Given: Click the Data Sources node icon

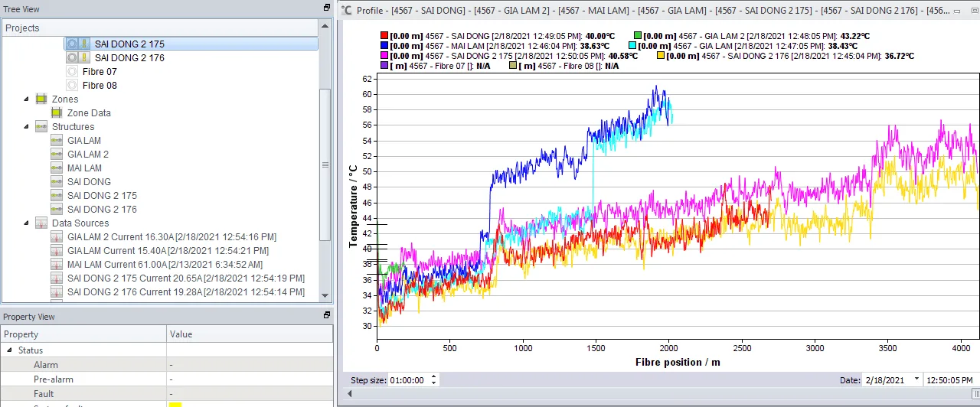Looking at the screenshot, I should tap(41, 223).
